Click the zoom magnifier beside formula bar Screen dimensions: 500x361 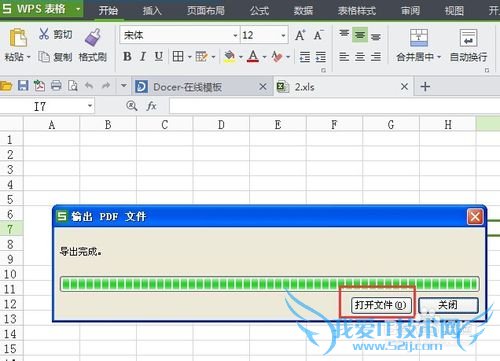pyautogui.click(x=132, y=106)
